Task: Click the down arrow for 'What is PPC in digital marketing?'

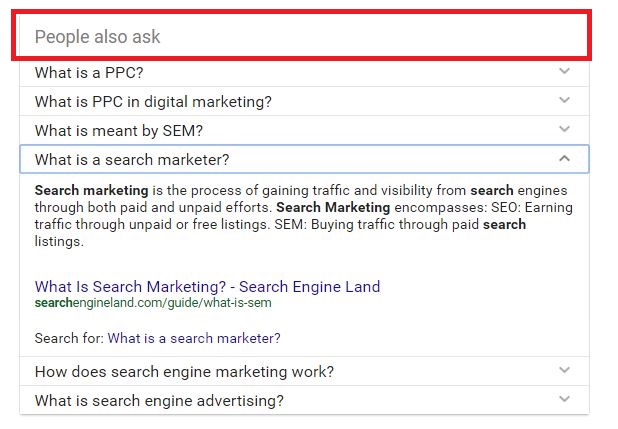Action: coord(564,101)
